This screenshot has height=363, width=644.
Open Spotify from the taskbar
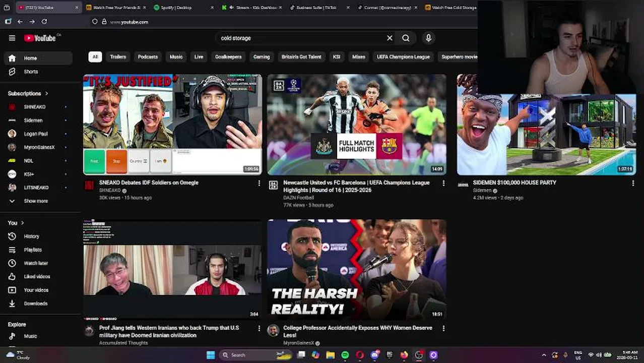pos(345,355)
